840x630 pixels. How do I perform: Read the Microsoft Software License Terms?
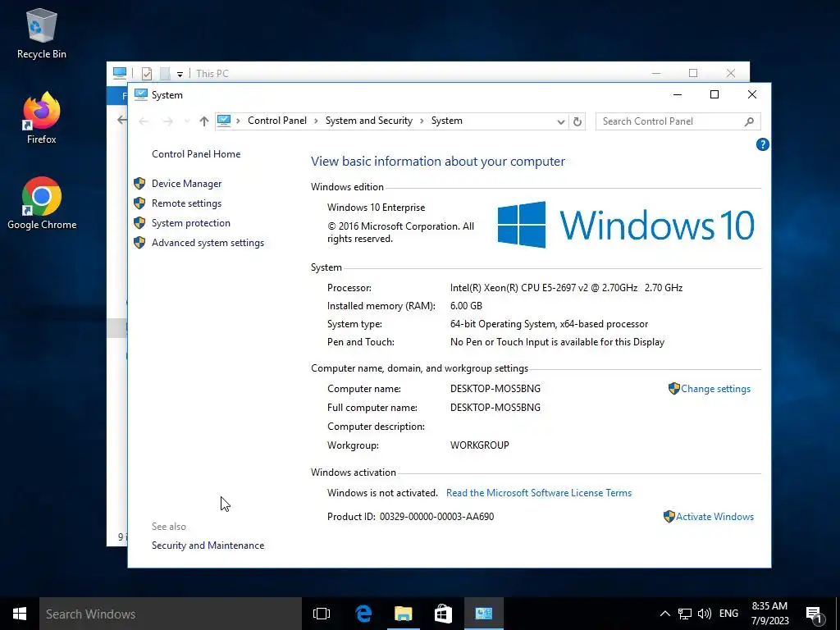pos(539,493)
